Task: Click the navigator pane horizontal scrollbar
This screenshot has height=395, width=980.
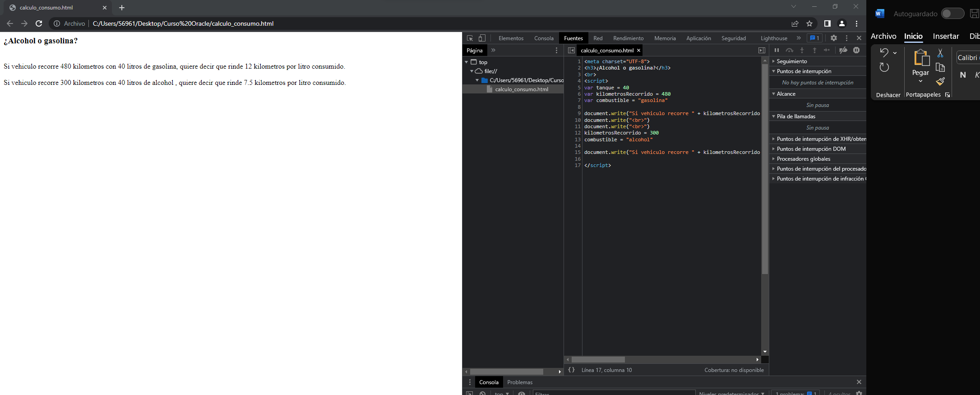Action: (x=506, y=372)
